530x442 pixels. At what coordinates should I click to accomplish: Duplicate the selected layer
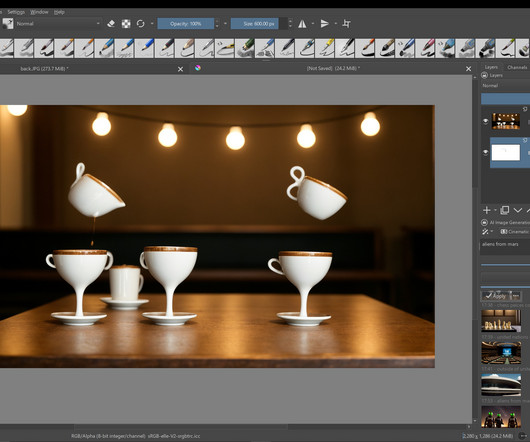[504, 210]
